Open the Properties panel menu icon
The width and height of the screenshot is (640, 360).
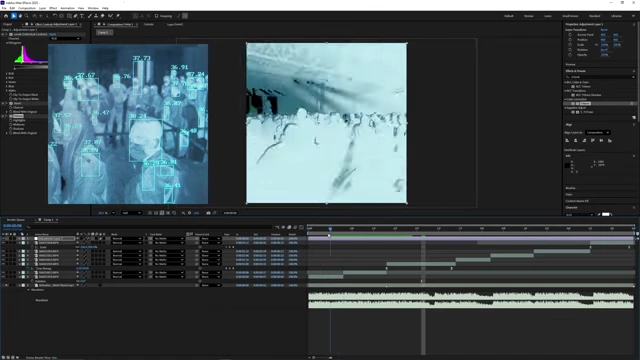(x=634, y=24)
